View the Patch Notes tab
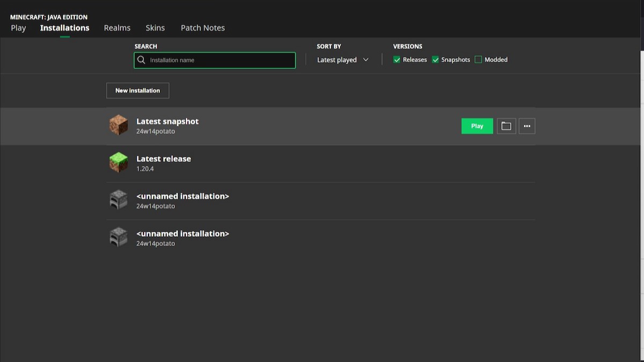644x362 pixels. pyautogui.click(x=202, y=28)
